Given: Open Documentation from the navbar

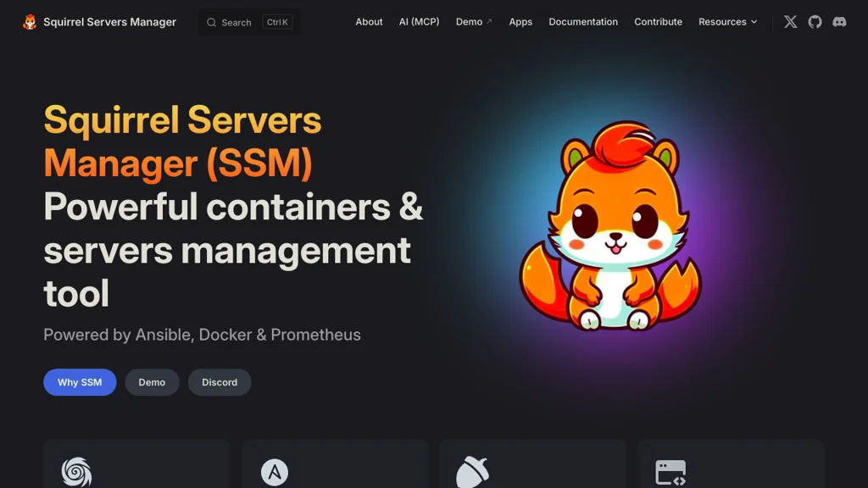Looking at the screenshot, I should [x=583, y=22].
